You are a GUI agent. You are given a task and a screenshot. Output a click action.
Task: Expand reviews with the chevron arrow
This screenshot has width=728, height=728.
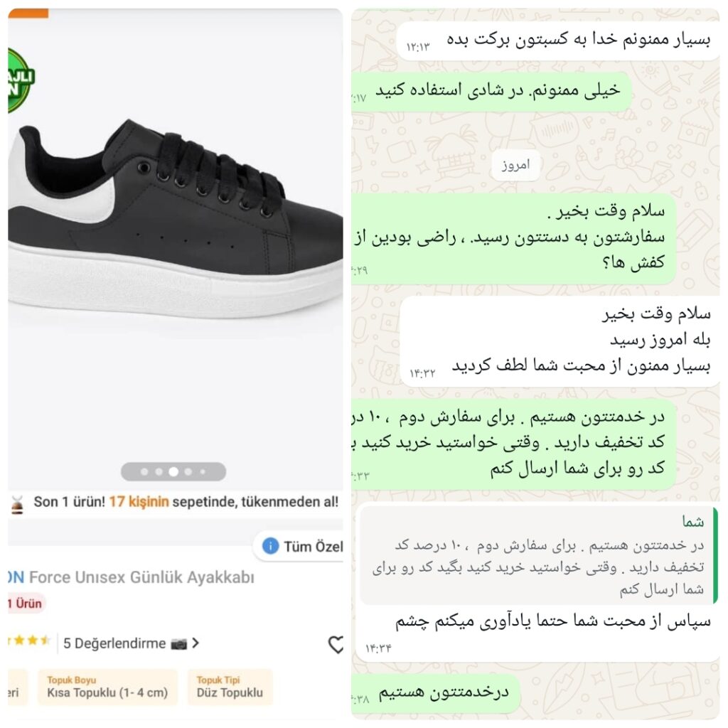pos(196,643)
